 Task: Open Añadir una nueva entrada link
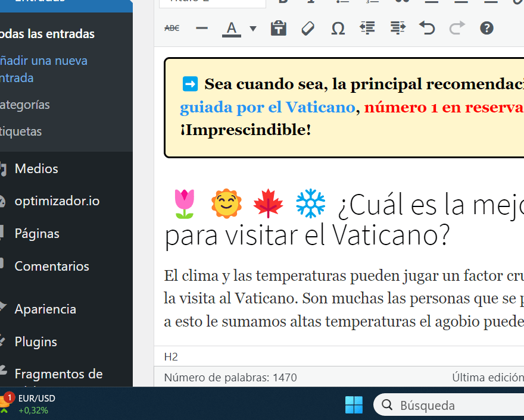(x=43, y=69)
